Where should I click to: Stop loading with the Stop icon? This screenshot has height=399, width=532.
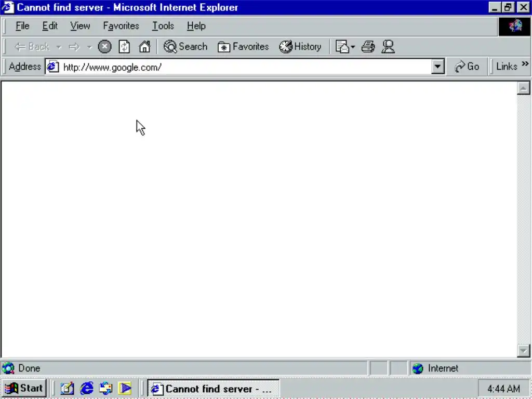[x=104, y=46]
